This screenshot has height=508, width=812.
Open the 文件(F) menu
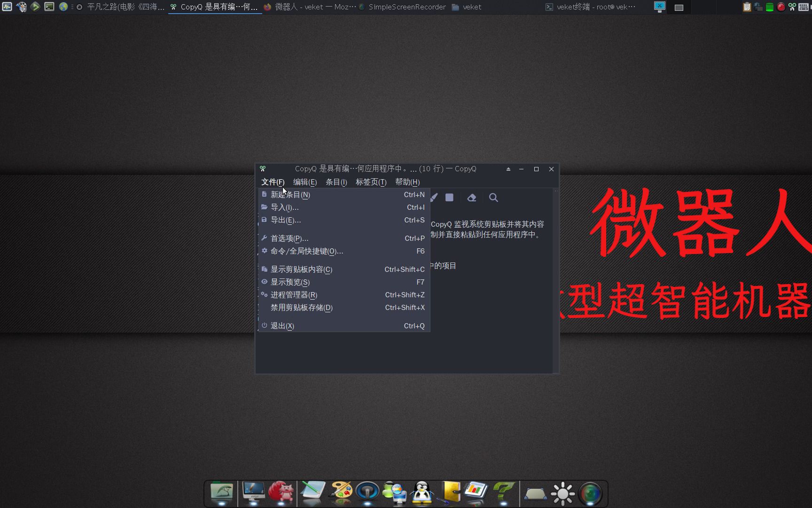click(273, 182)
